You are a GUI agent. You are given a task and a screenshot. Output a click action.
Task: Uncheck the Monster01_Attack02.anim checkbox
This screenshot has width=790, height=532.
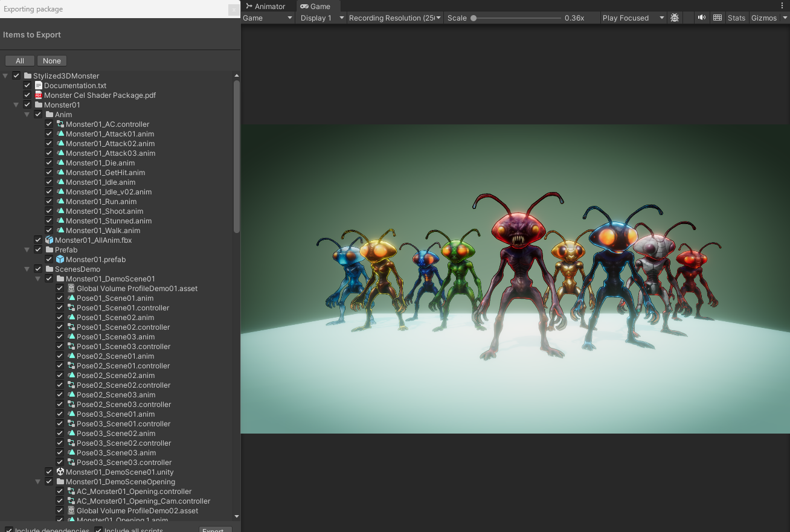pos(49,144)
